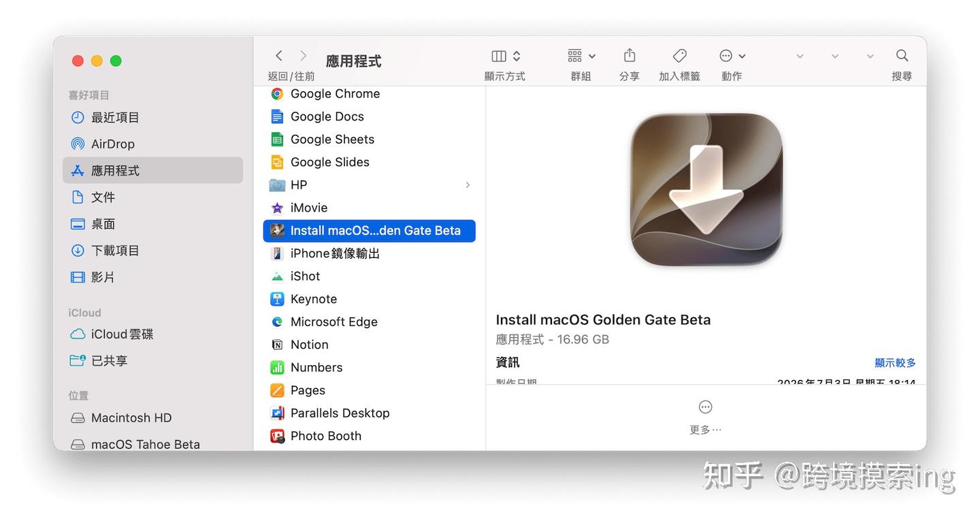Click the Notion name
The width and height of the screenshot is (980, 521).
[310, 345]
